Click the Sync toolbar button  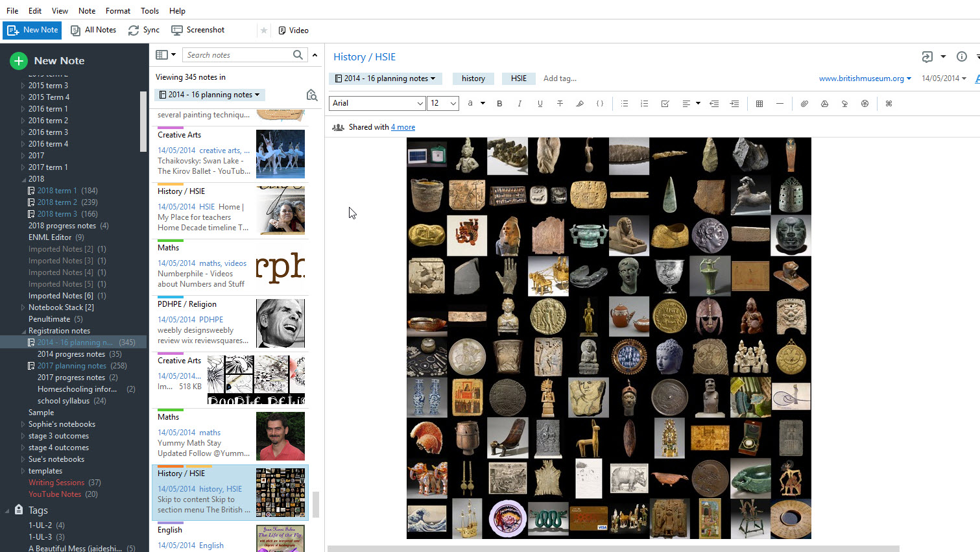point(144,30)
